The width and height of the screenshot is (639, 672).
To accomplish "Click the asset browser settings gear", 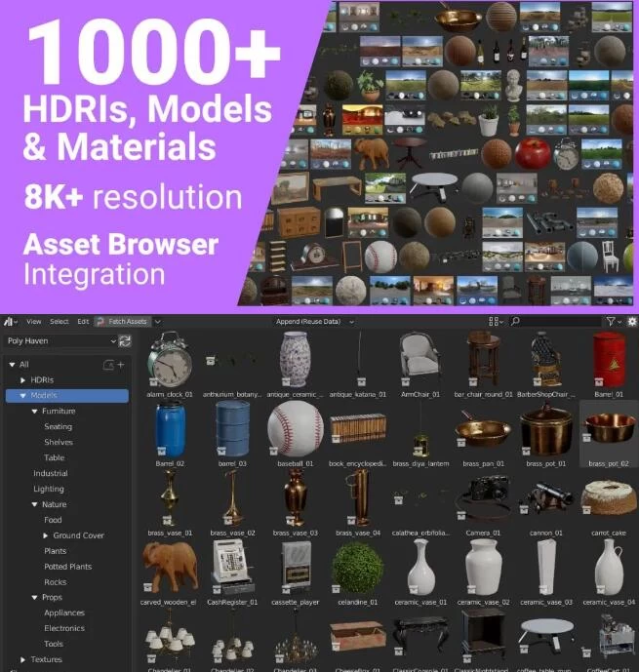I will coord(631,321).
